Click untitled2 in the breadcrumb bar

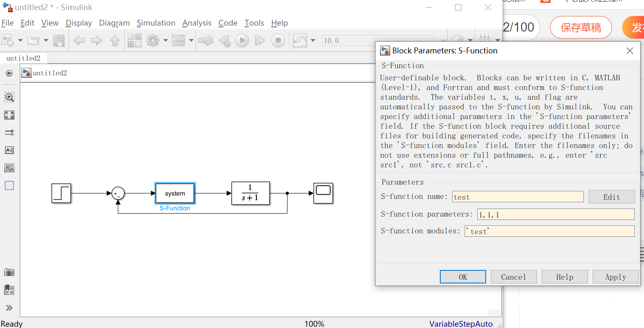[x=50, y=73]
